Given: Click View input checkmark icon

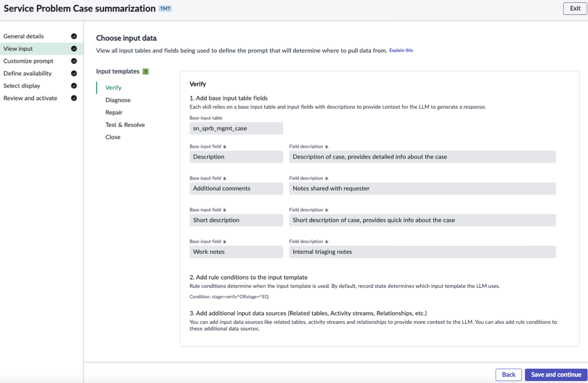Looking at the screenshot, I should [74, 49].
